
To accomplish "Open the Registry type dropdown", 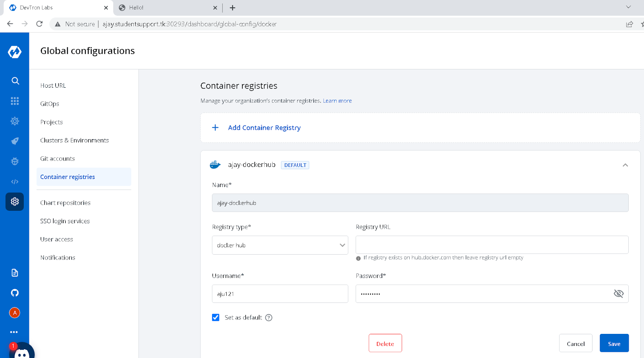I will tap(280, 245).
